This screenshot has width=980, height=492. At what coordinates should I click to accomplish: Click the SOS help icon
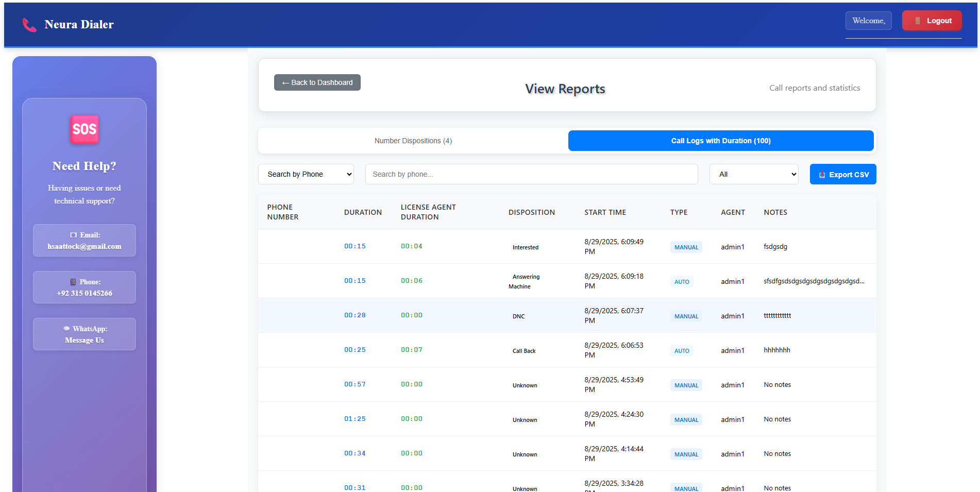coord(85,129)
